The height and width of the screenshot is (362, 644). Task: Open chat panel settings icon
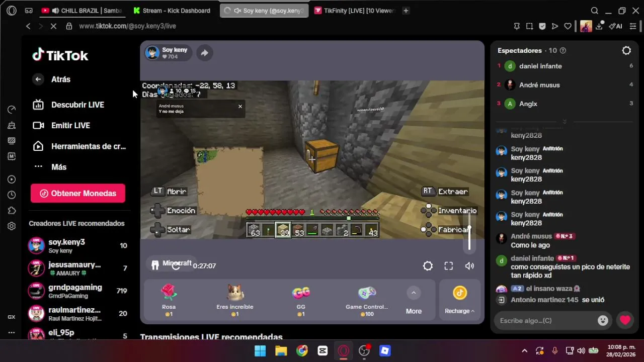[x=626, y=50]
